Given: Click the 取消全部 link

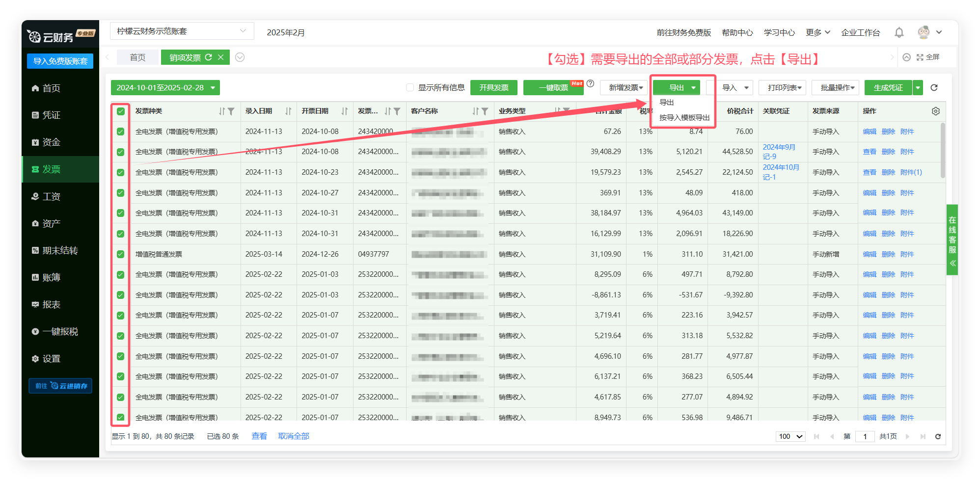Looking at the screenshot, I should (x=294, y=436).
